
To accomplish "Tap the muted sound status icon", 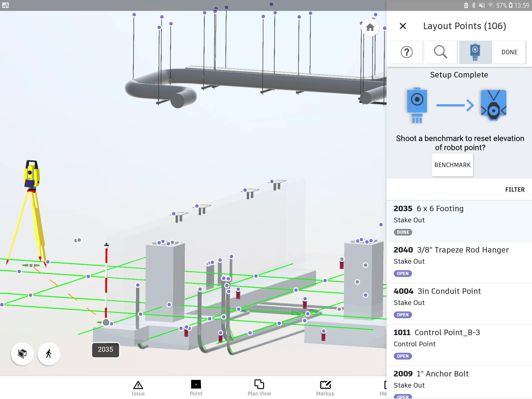I will [x=482, y=5].
